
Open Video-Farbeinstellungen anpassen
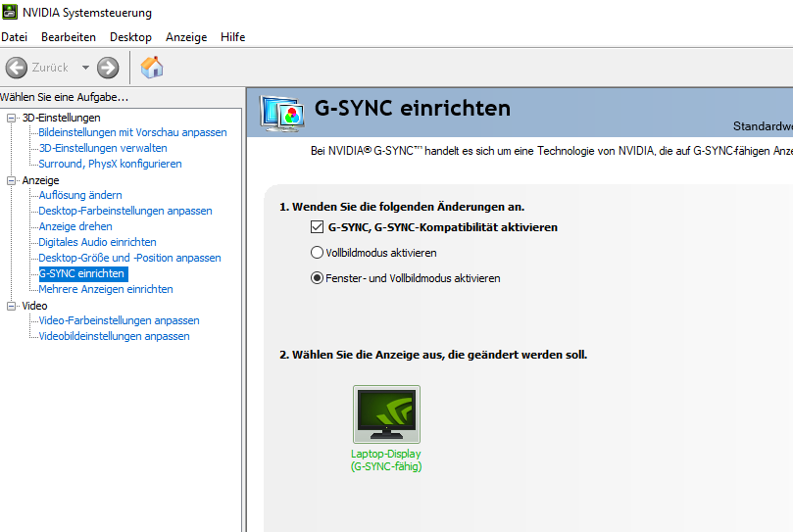[119, 320]
